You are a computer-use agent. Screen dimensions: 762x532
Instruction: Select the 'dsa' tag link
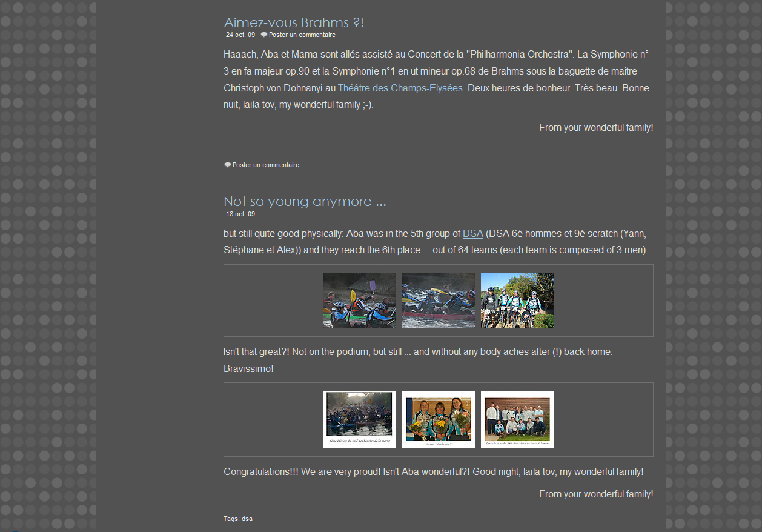247,519
